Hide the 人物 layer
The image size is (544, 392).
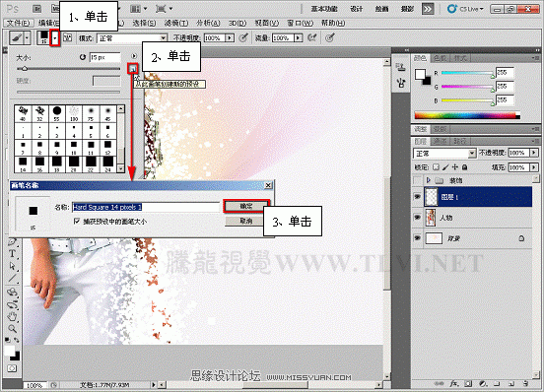click(418, 218)
